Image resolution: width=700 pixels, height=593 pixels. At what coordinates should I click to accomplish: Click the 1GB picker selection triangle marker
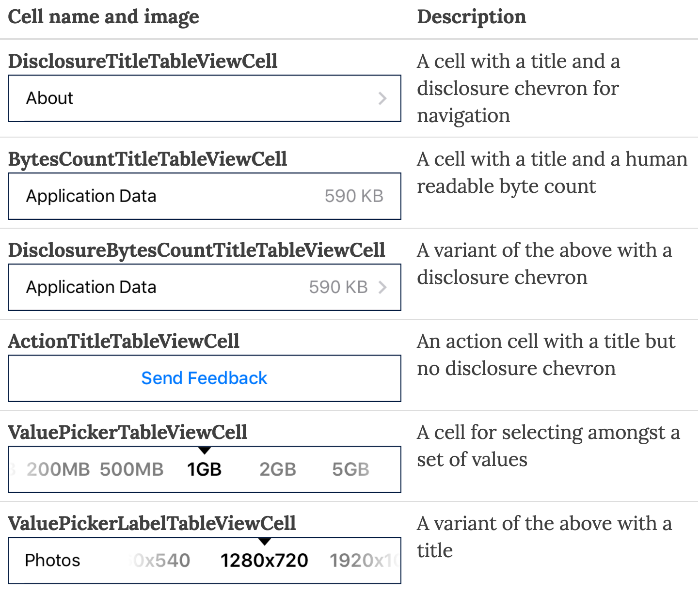click(x=205, y=451)
